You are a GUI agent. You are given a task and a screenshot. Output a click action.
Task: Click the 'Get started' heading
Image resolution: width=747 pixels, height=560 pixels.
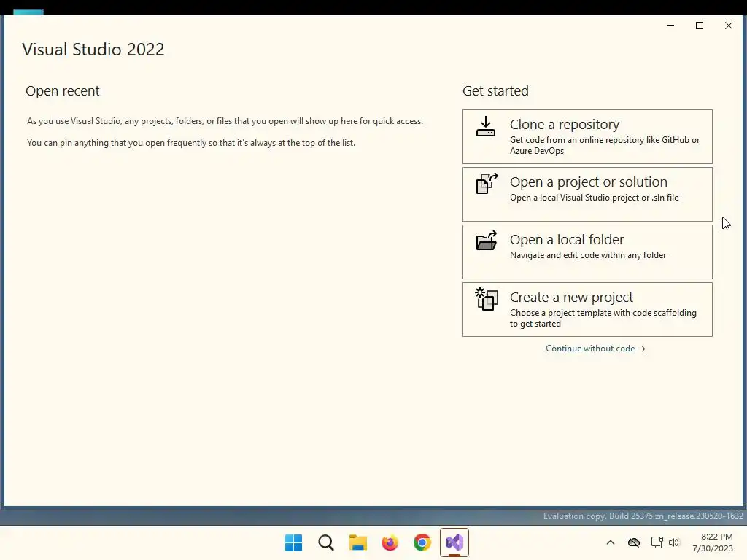click(495, 91)
